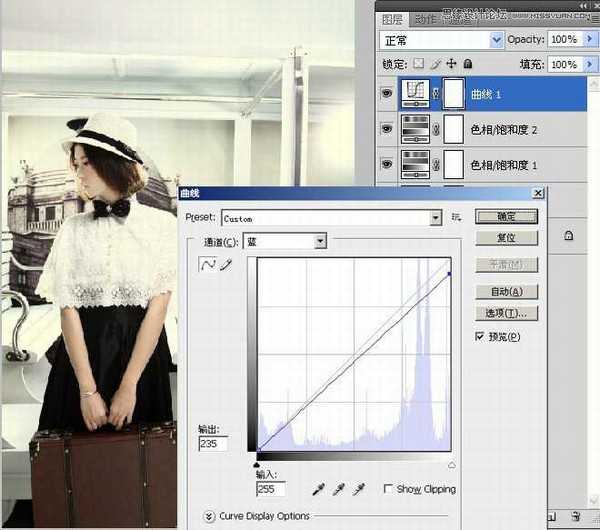Screen dimensions: 600x530
Task: Switch to the 动作 actions tab
Action: point(424,18)
